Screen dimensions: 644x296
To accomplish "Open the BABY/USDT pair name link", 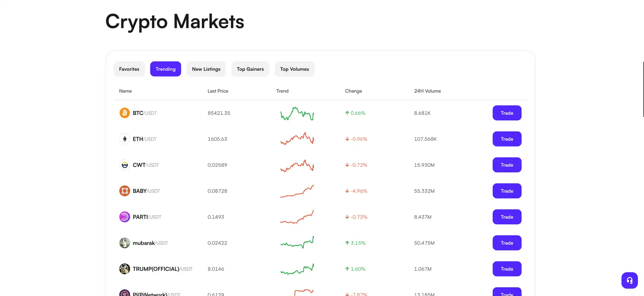I will [x=146, y=191].
